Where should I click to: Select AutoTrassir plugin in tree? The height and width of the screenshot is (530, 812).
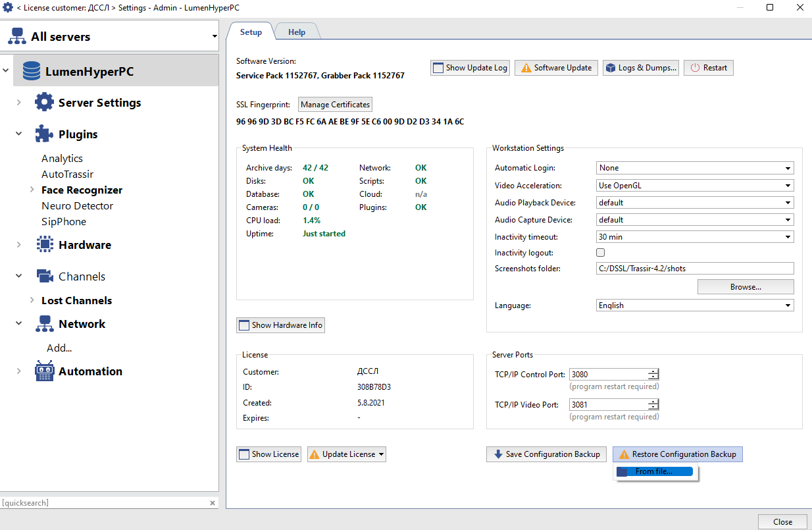[67, 174]
